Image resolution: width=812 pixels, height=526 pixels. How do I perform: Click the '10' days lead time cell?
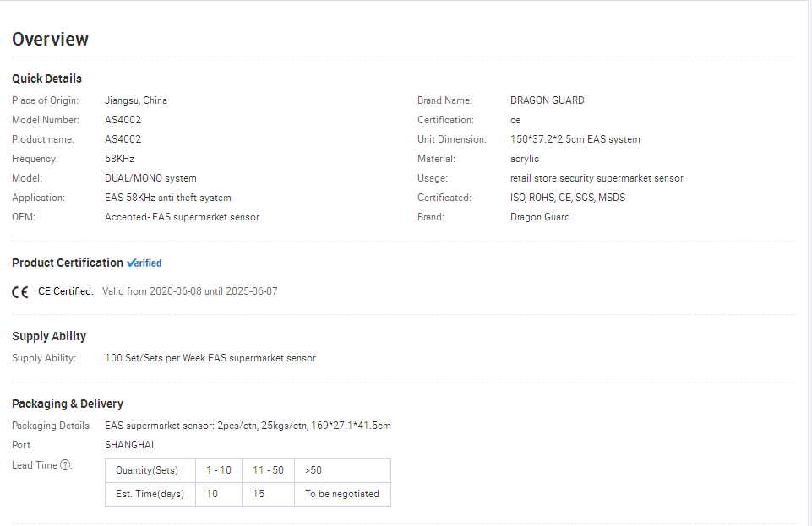coord(219,495)
